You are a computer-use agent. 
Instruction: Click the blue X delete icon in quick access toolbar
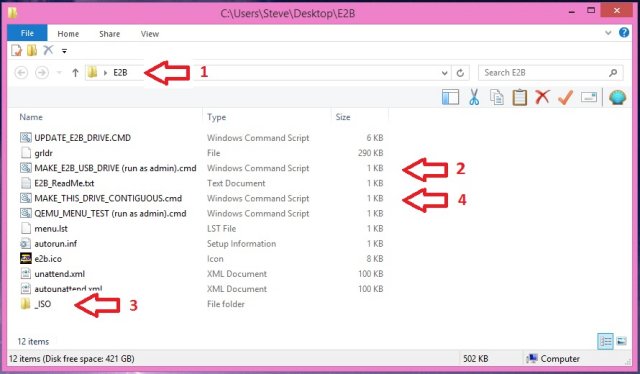tap(48, 50)
